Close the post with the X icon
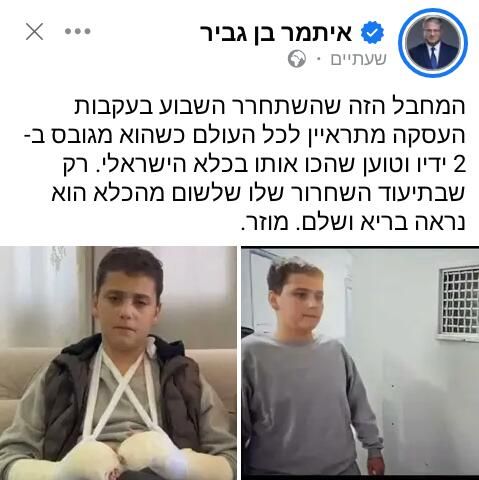Viewport: 479px width, 480px height. [35, 32]
